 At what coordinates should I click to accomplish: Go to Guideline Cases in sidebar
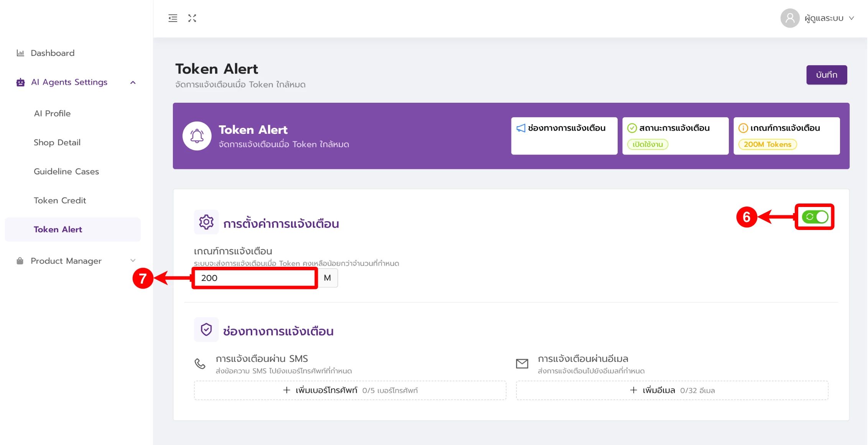coord(66,171)
